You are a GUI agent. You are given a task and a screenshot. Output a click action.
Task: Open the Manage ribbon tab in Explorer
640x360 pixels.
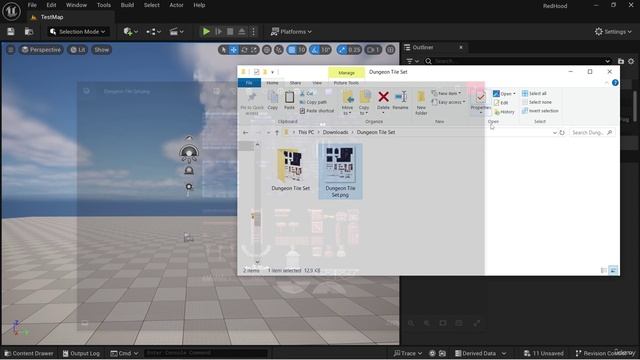(346, 72)
